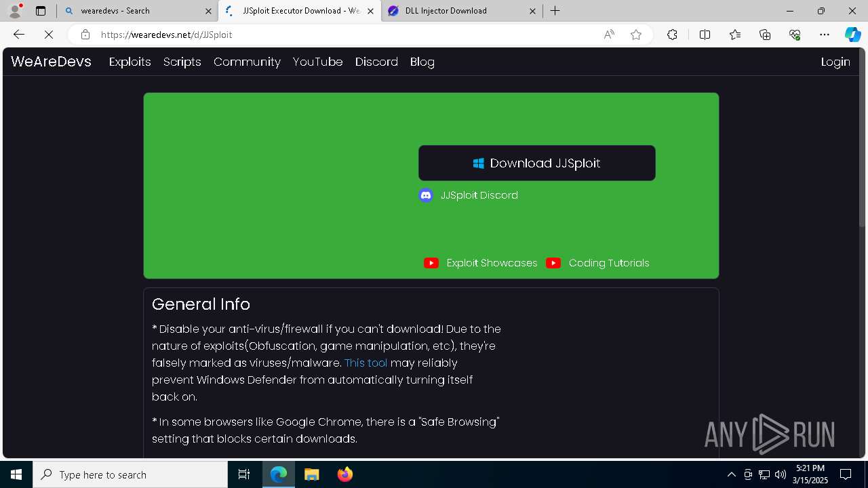Click the WeAreDevs site logo

[51, 62]
